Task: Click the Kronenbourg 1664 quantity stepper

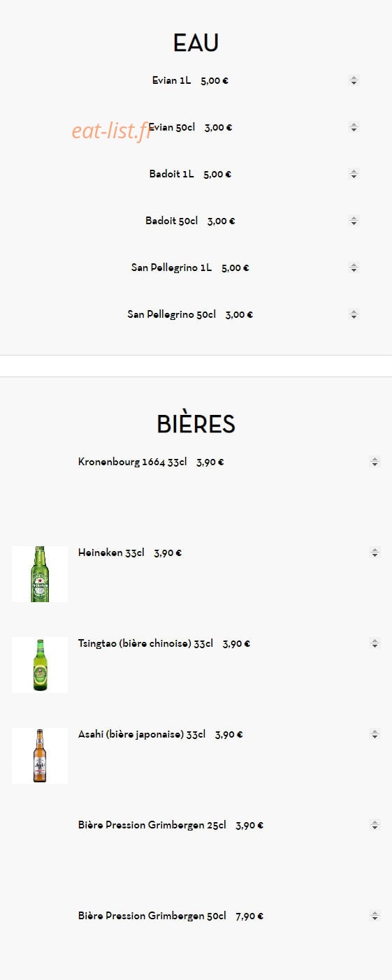Action: [x=375, y=462]
